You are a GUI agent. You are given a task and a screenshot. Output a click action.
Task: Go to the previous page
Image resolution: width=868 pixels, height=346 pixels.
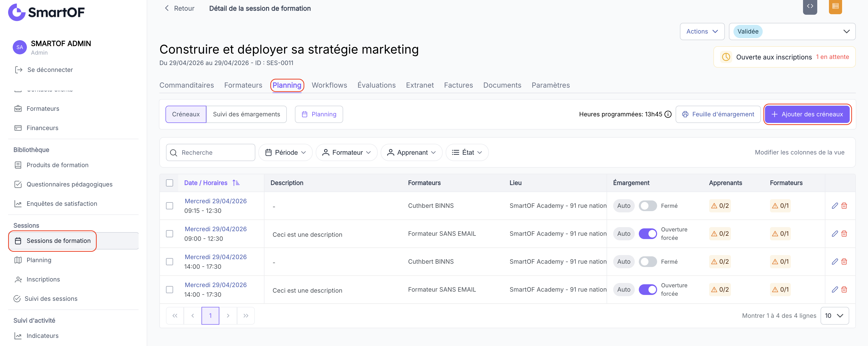(193, 316)
